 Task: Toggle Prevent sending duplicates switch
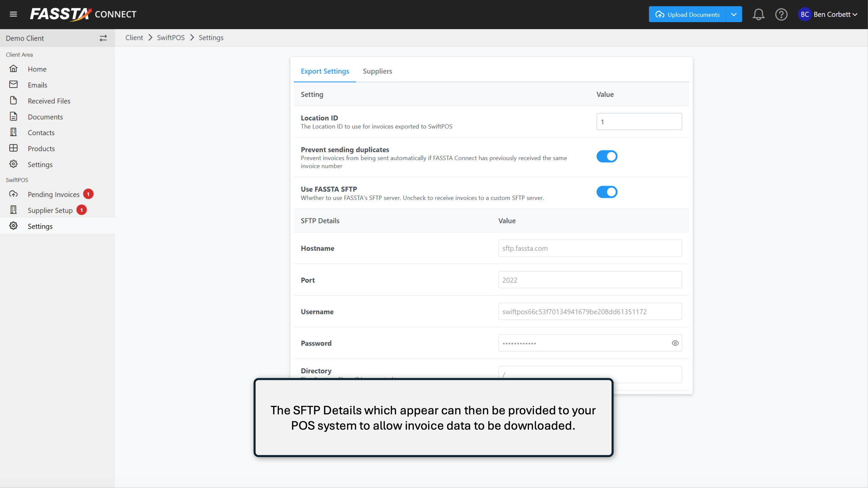tap(607, 157)
